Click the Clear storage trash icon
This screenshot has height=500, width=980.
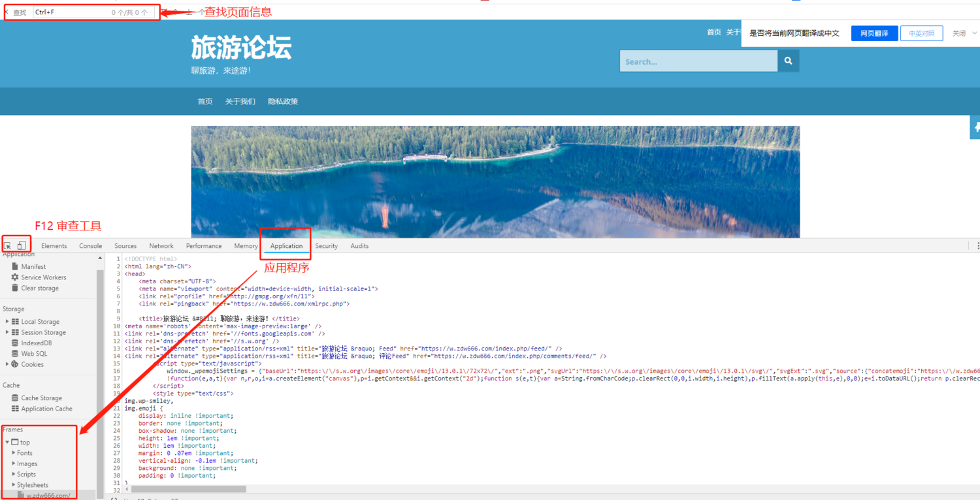coord(15,288)
